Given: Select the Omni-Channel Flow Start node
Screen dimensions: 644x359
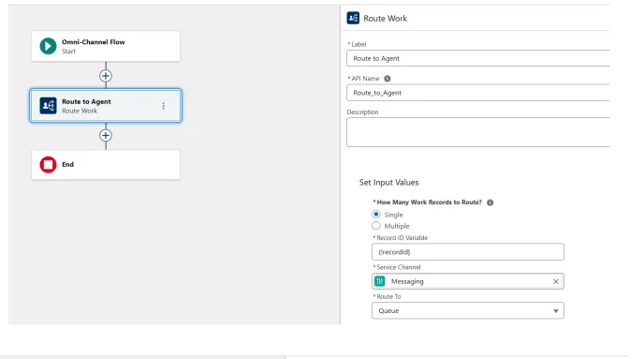Looking at the screenshot, I should (106, 46).
